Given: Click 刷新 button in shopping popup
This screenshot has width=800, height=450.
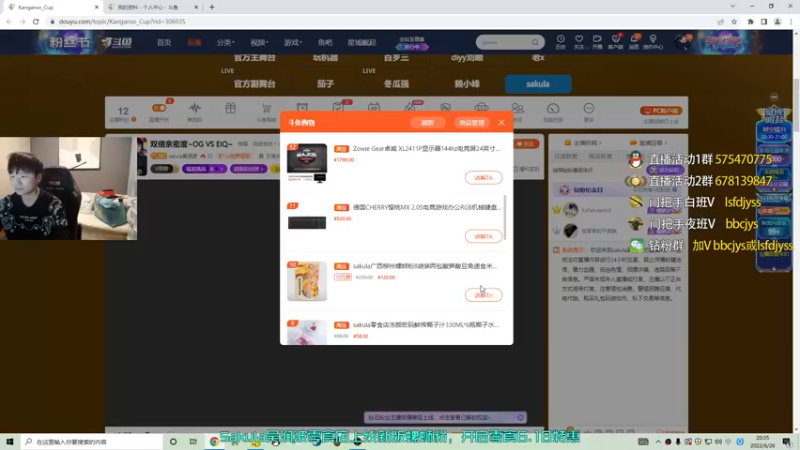Looking at the screenshot, I should (x=428, y=122).
